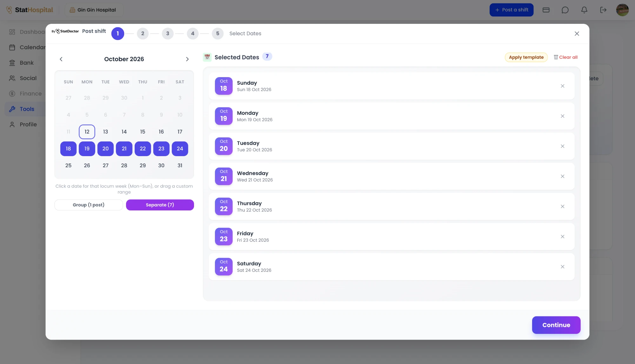This screenshot has height=364, width=635.
Task: Remove Friday 23 Oct from selected dates
Action: [562, 237]
